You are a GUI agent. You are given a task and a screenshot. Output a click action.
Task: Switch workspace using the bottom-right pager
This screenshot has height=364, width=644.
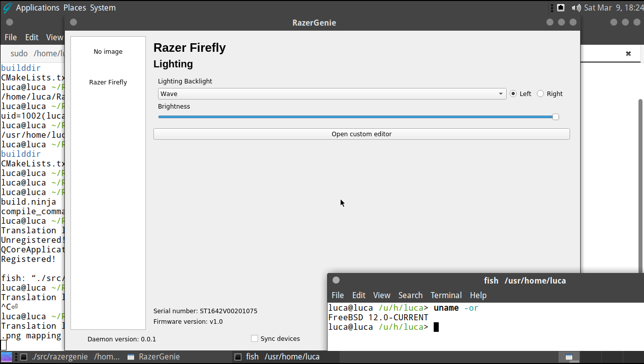pyautogui.click(x=569, y=357)
